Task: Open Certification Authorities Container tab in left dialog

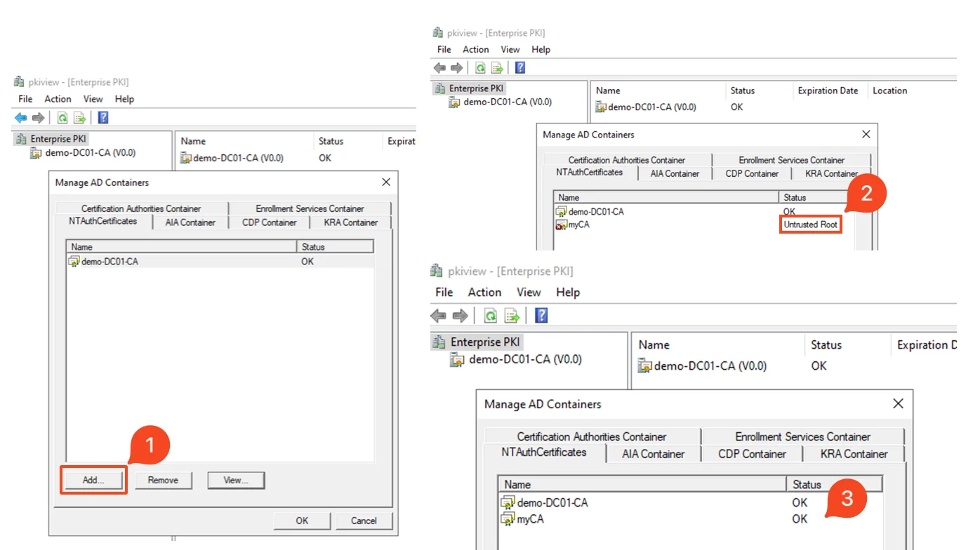Action: [141, 208]
